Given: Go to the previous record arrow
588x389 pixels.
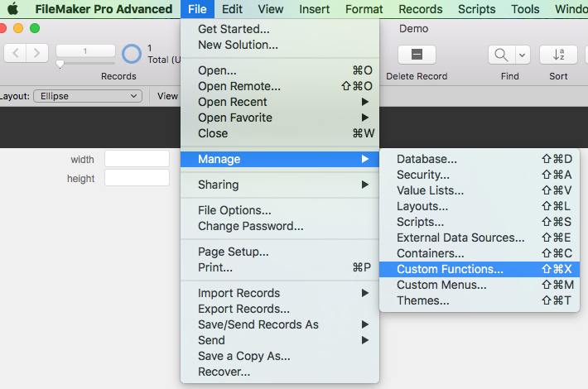Looking at the screenshot, I should tap(16, 54).
